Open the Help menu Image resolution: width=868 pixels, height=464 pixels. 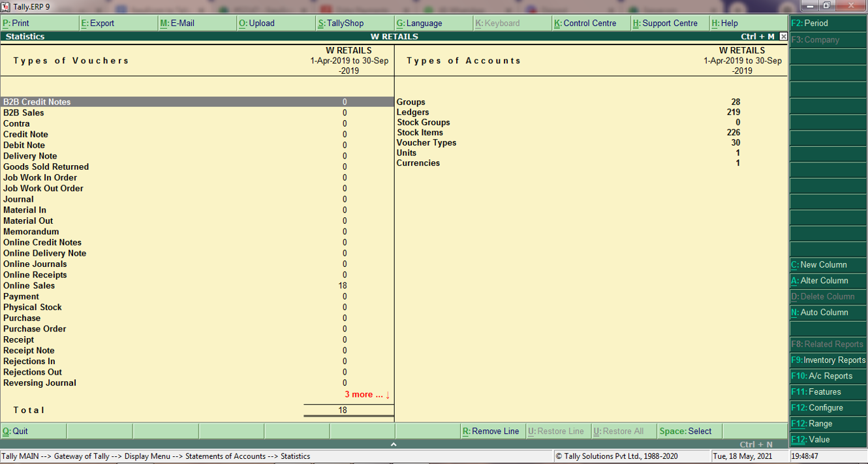click(749, 23)
